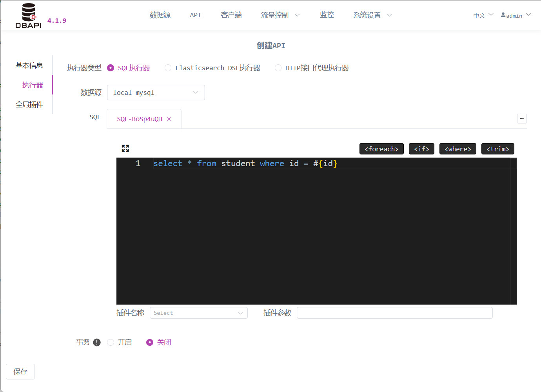
Task: Click into the 插件参数 input field
Action: coord(395,313)
